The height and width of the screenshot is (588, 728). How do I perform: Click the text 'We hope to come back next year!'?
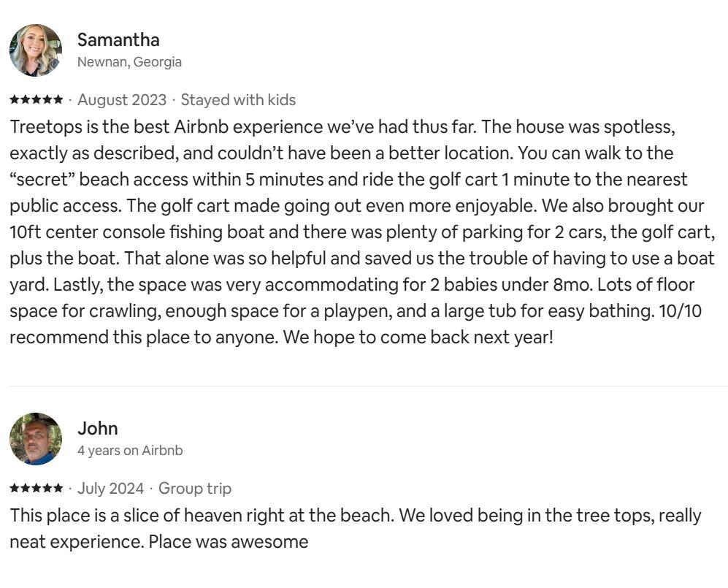[418, 337]
